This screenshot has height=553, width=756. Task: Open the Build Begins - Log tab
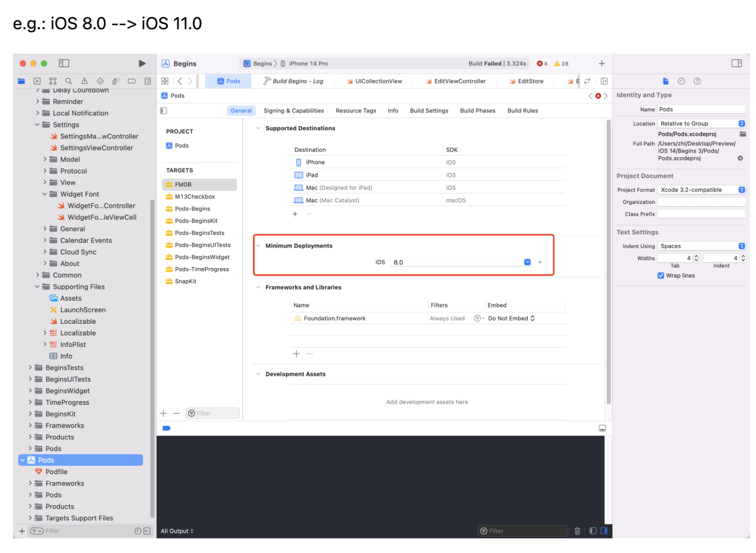pos(293,81)
